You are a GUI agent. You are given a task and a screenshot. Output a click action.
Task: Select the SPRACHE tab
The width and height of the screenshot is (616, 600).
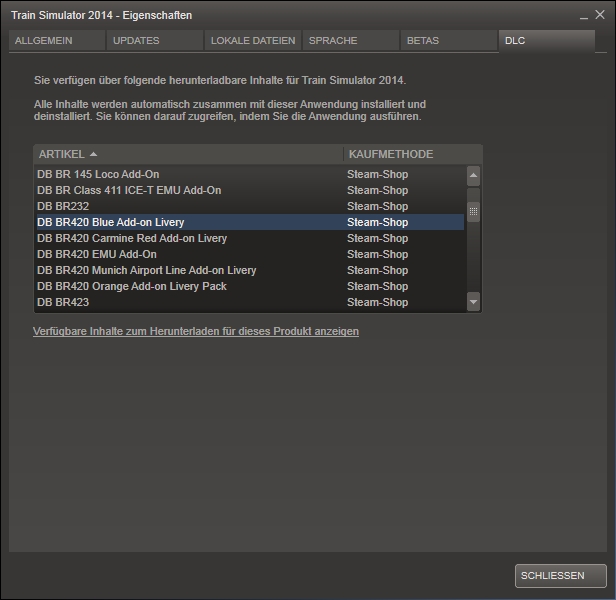coord(351,40)
